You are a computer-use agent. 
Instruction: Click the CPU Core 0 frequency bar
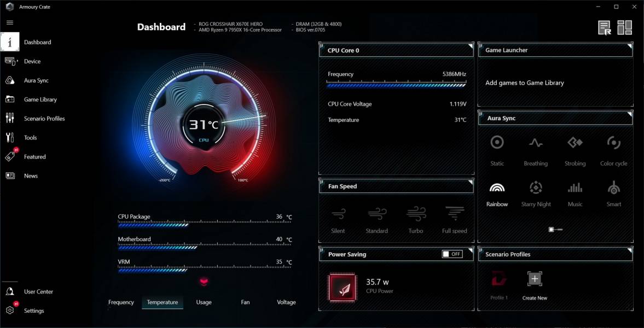click(x=396, y=85)
